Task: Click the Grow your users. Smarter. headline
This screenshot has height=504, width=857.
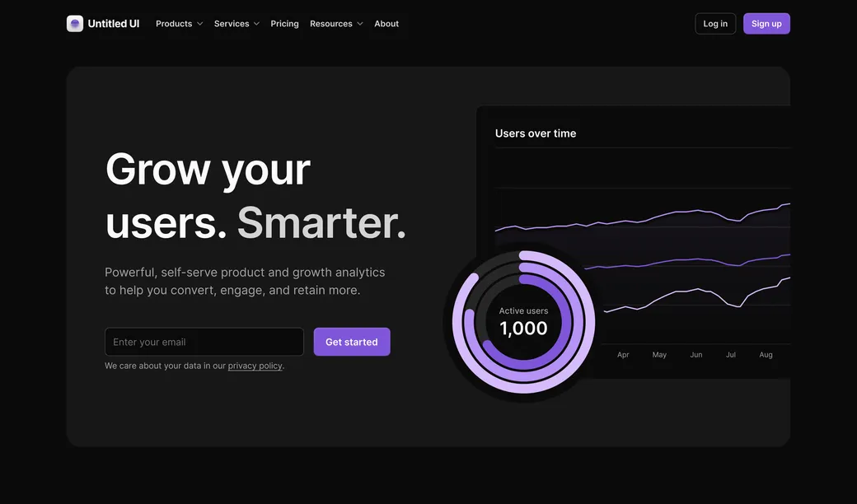Action: point(255,196)
